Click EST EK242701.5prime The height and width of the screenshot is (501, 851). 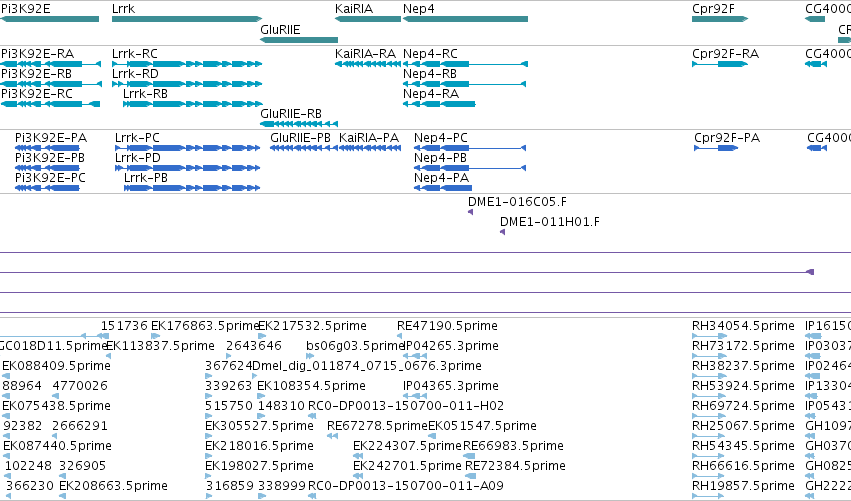click(x=358, y=477)
